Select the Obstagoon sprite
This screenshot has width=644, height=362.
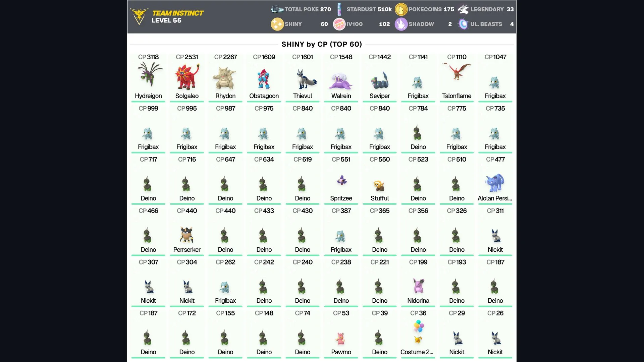click(264, 79)
